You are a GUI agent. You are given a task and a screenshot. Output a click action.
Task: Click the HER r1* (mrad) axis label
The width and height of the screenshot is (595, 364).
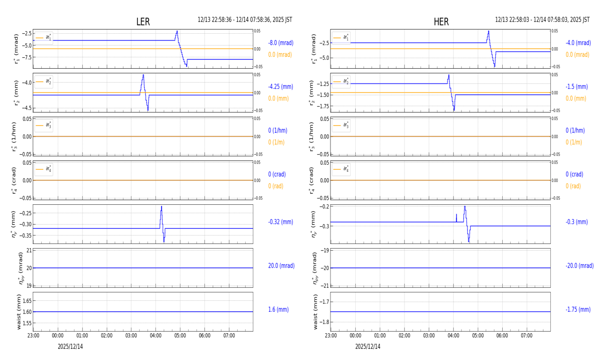pos(314,49)
